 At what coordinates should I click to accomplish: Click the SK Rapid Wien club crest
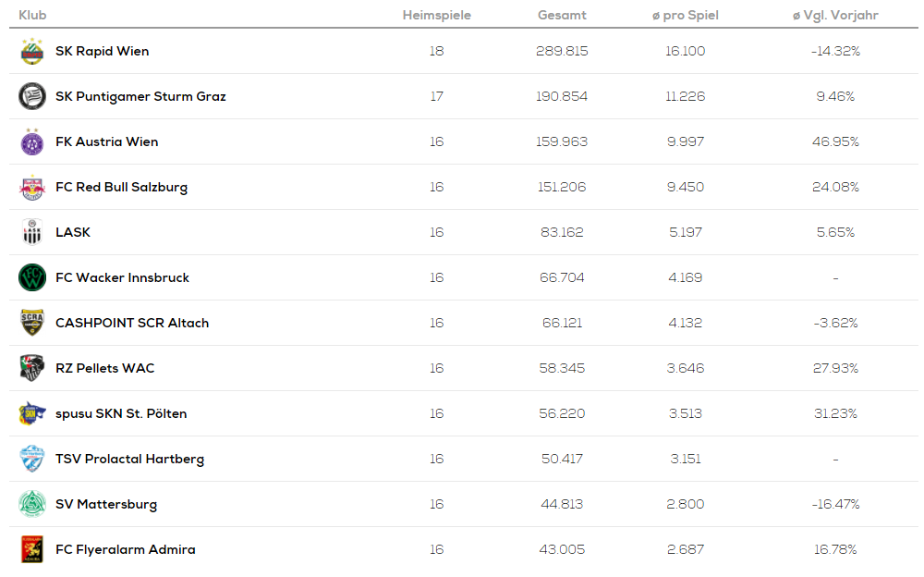pyautogui.click(x=32, y=52)
